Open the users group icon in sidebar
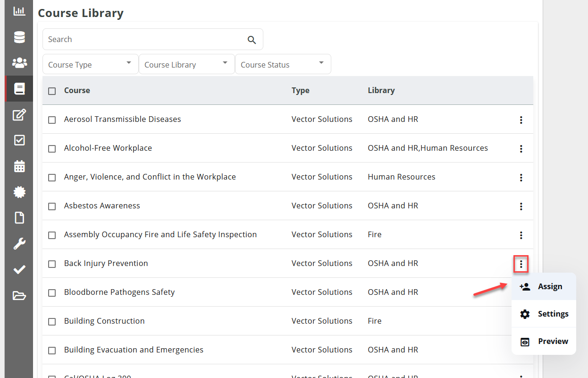The width and height of the screenshot is (588, 378). pos(18,62)
